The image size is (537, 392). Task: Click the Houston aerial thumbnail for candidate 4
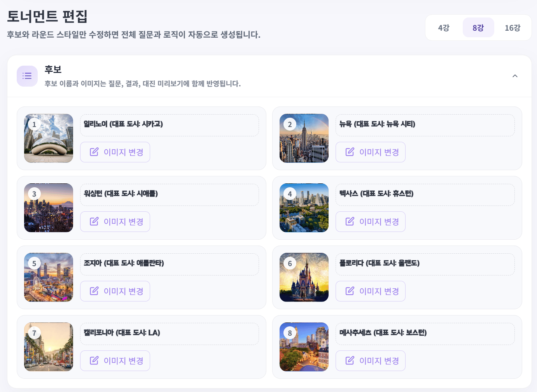click(304, 208)
